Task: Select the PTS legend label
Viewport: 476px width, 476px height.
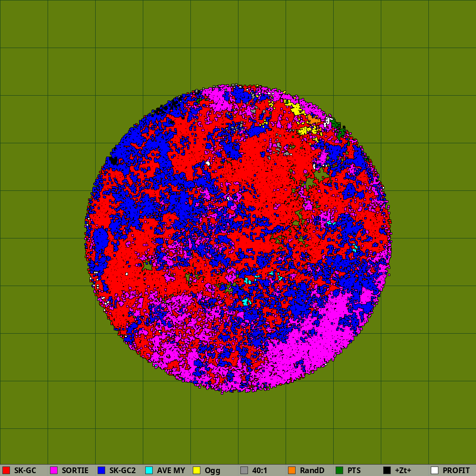Action: pyautogui.click(x=354, y=471)
